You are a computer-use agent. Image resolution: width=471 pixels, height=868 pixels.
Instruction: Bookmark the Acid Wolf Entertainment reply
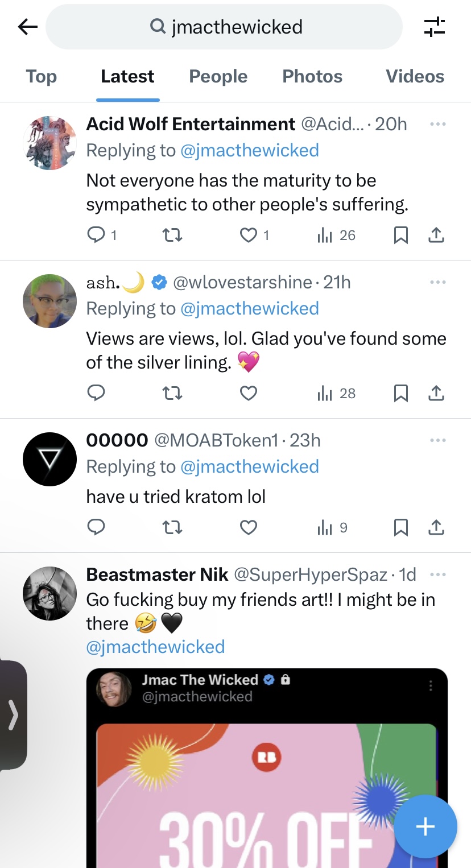(x=401, y=235)
